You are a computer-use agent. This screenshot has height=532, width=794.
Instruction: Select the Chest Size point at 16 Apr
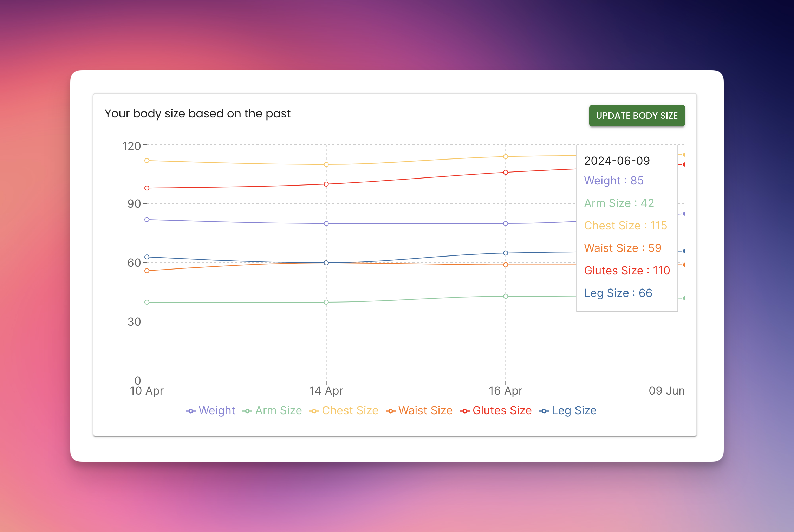click(x=506, y=157)
